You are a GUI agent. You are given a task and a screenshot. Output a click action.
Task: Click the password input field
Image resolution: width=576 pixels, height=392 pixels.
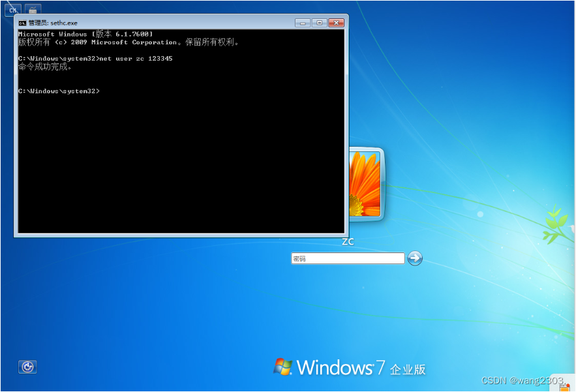348,258
